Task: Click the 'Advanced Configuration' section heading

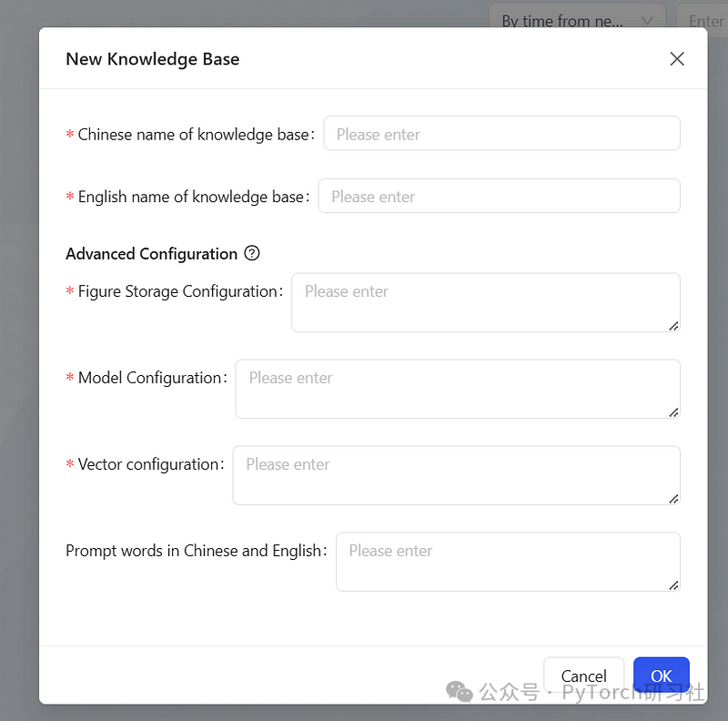Action: pos(151,254)
